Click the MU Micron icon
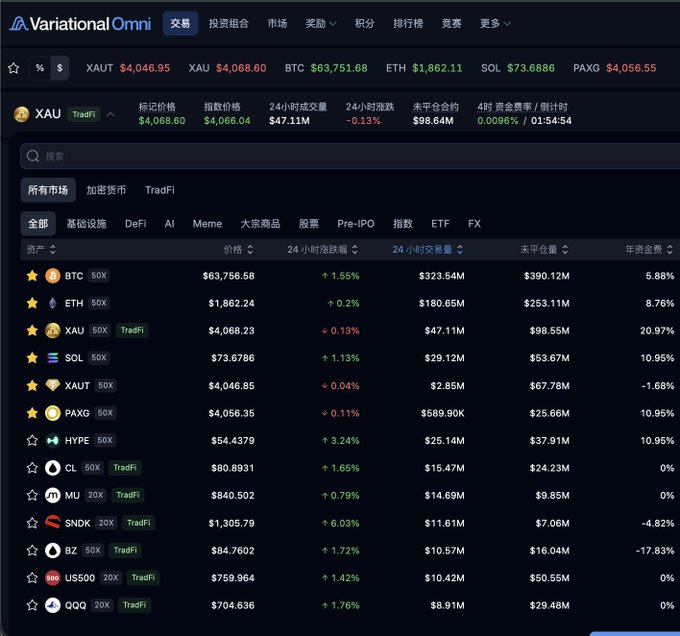This screenshot has width=680, height=636. [x=52, y=495]
